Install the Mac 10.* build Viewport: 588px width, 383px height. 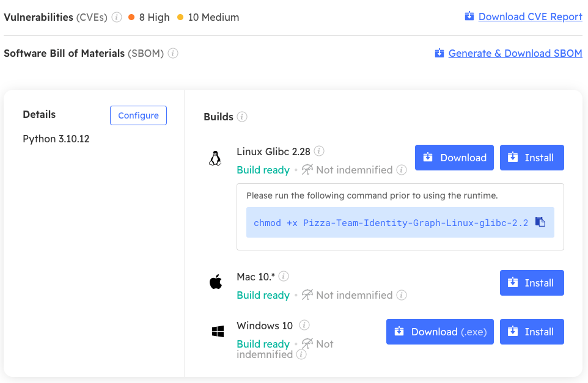pyautogui.click(x=532, y=283)
